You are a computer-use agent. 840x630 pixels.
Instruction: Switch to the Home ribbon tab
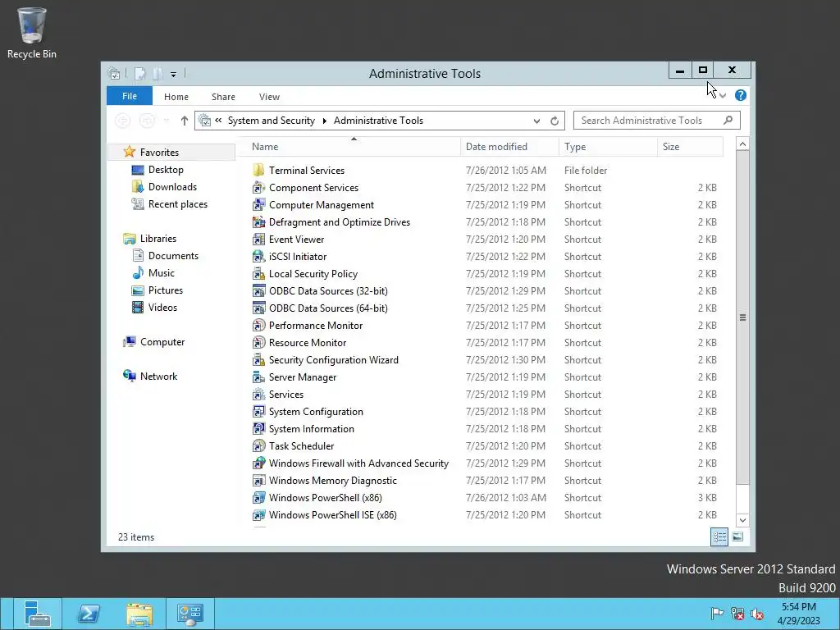coord(176,97)
